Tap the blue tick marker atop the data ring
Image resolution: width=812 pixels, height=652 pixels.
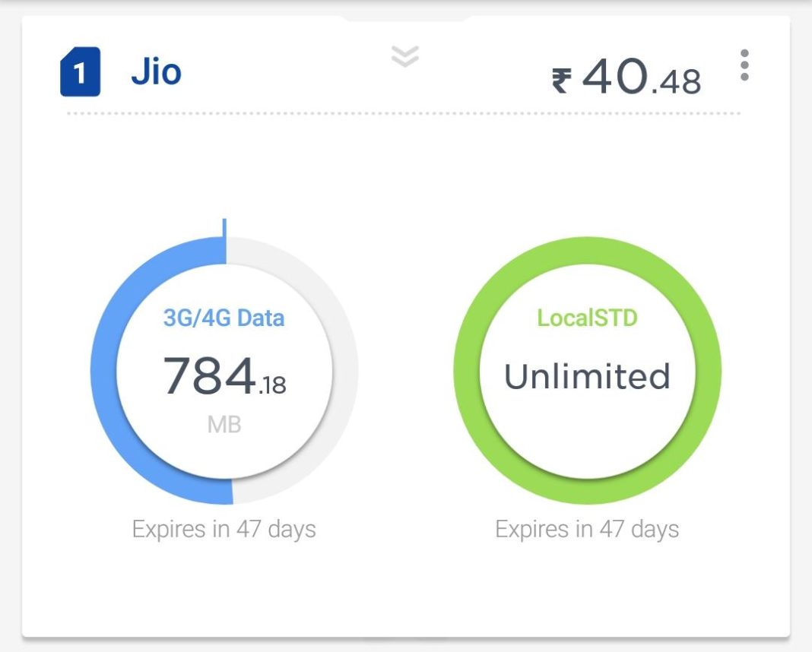[x=224, y=228]
